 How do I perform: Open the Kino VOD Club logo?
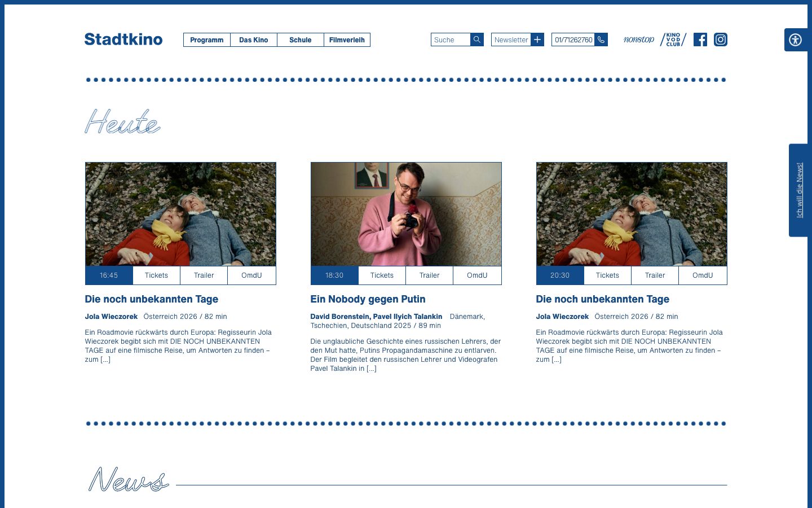coord(673,40)
